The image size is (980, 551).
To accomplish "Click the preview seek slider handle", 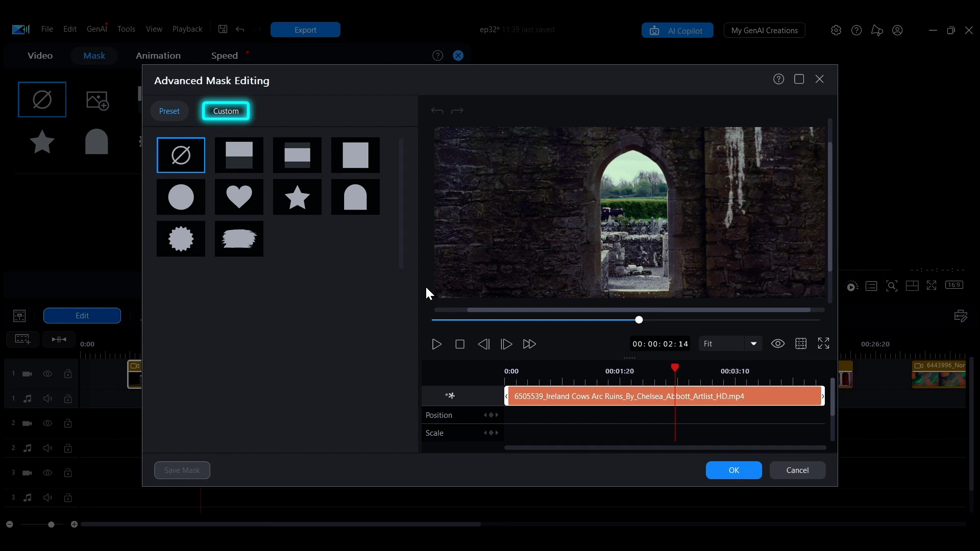I will click(x=639, y=320).
